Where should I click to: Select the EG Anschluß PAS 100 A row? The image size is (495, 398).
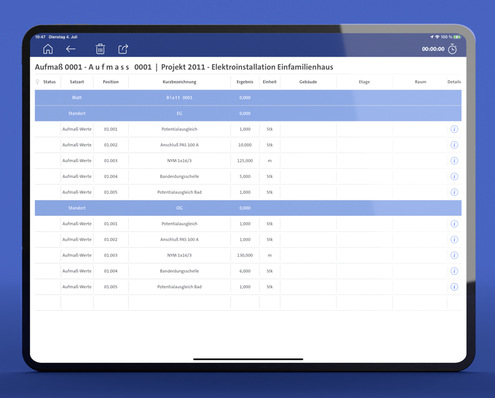point(248,145)
